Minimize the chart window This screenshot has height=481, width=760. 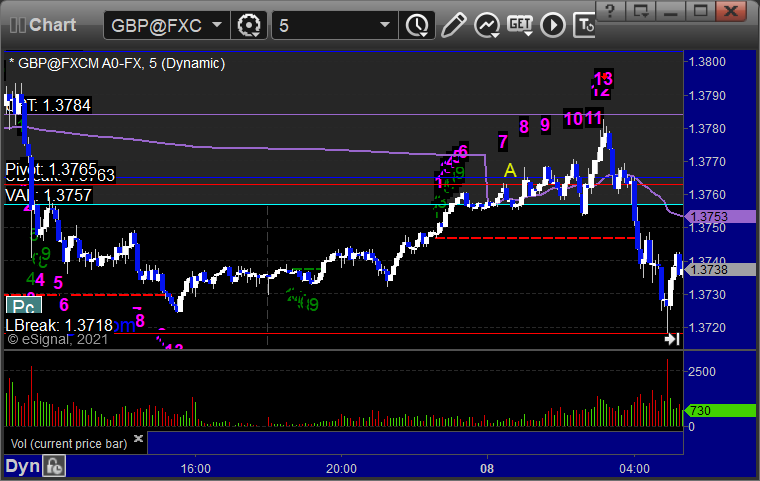tap(670, 11)
